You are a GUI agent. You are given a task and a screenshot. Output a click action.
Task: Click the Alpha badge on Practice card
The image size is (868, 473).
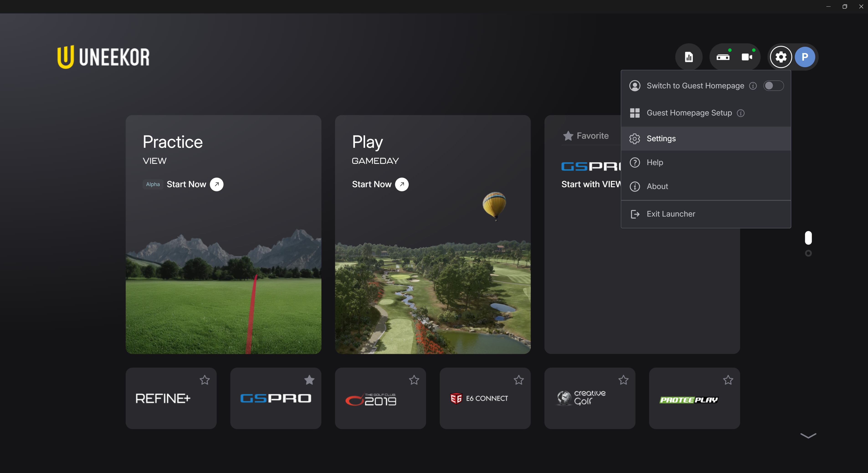[x=153, y=184]
